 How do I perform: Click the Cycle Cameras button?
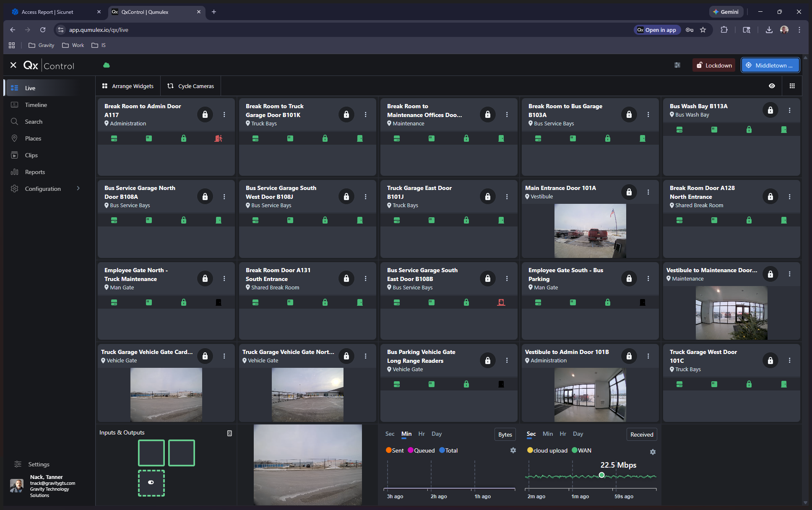[191, 86]
